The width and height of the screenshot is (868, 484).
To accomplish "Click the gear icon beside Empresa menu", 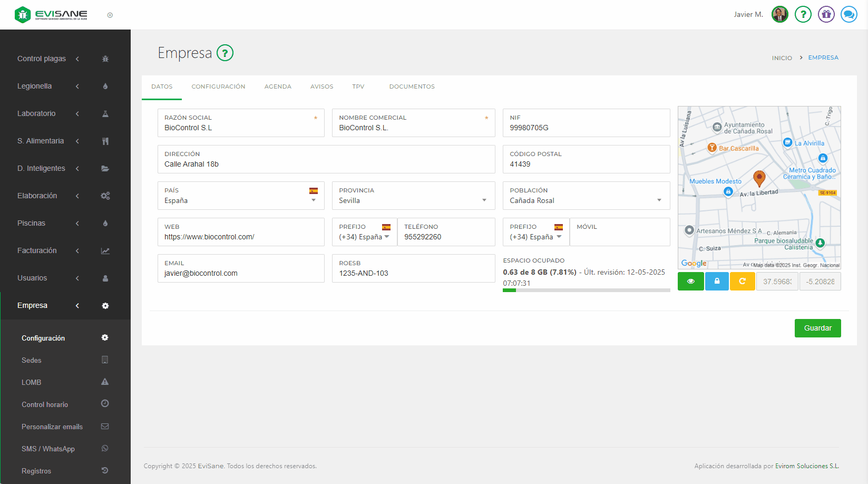I will click(x=105, y=306).
